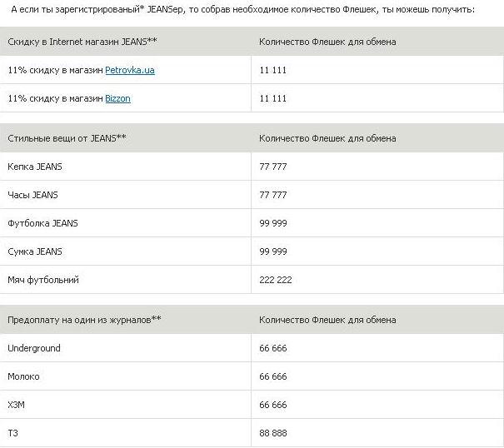Click the Underground magazine row
504x448 pixels.
(34, 348)
